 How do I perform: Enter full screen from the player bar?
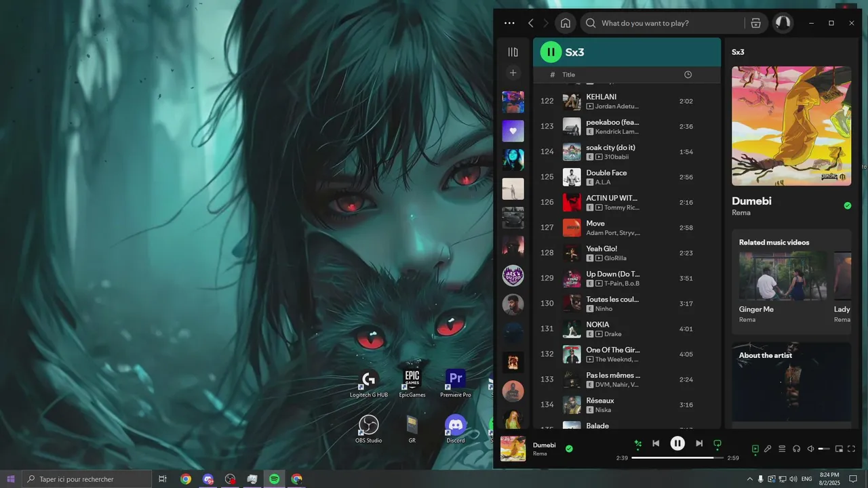[852, 449]
